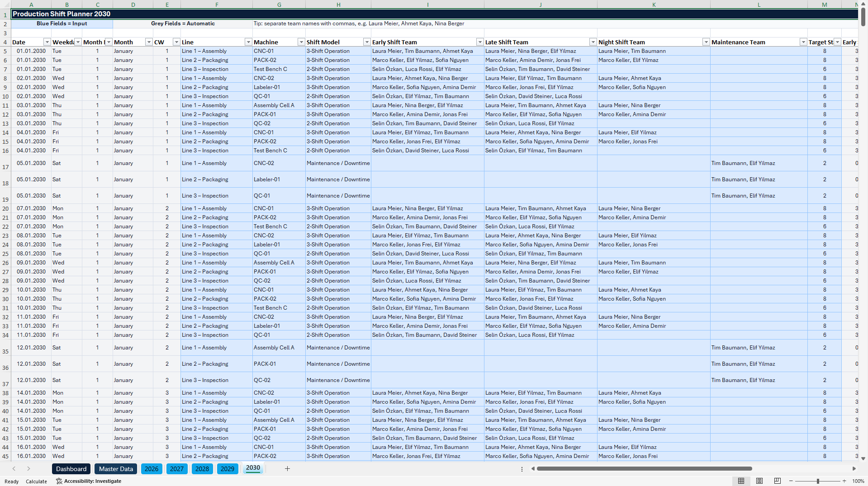This screenshot has height=486, width=868.
Task: Open sheet tab options (three dots)
Action: [522, 469]
